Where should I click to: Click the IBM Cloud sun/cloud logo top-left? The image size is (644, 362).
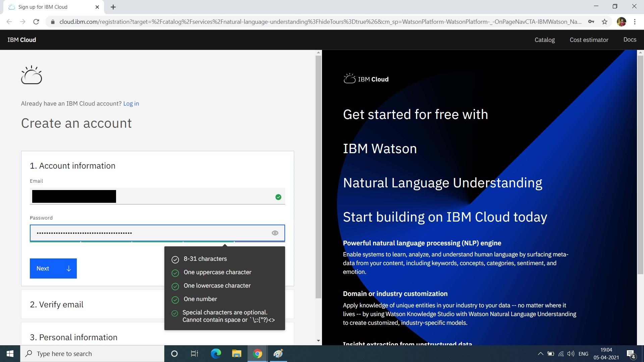[32, 74]
